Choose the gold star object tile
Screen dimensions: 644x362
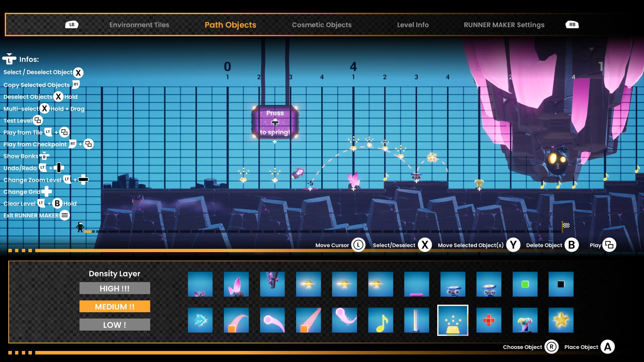pyautogui.click(x=561, y=320)
